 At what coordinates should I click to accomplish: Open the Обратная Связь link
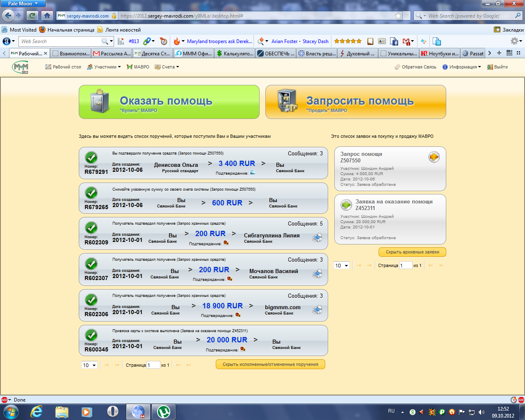click(415, 67)
